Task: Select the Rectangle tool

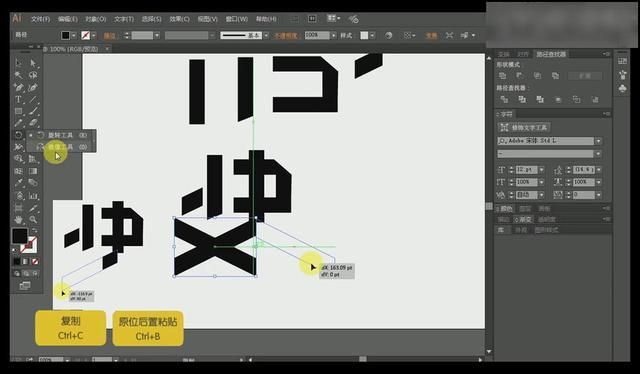Action: 19,111
